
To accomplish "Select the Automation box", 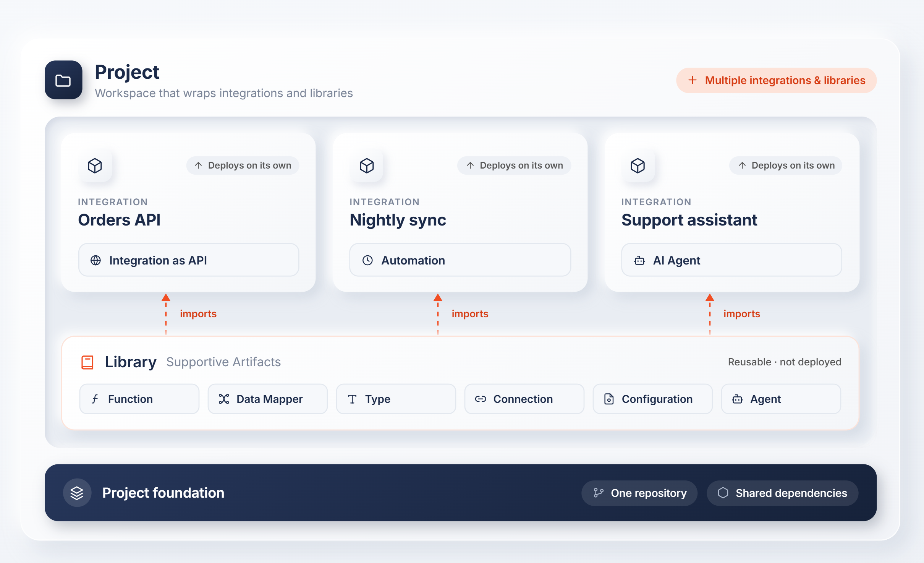I will (x=460, y=260).
